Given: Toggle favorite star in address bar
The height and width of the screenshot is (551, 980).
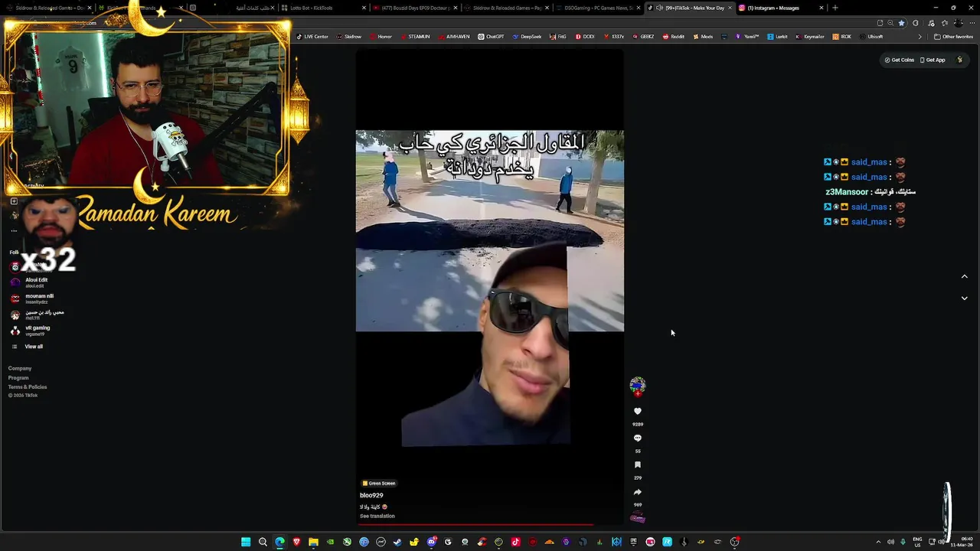Looking at the screenshot, I should click(x=901, y=23).
